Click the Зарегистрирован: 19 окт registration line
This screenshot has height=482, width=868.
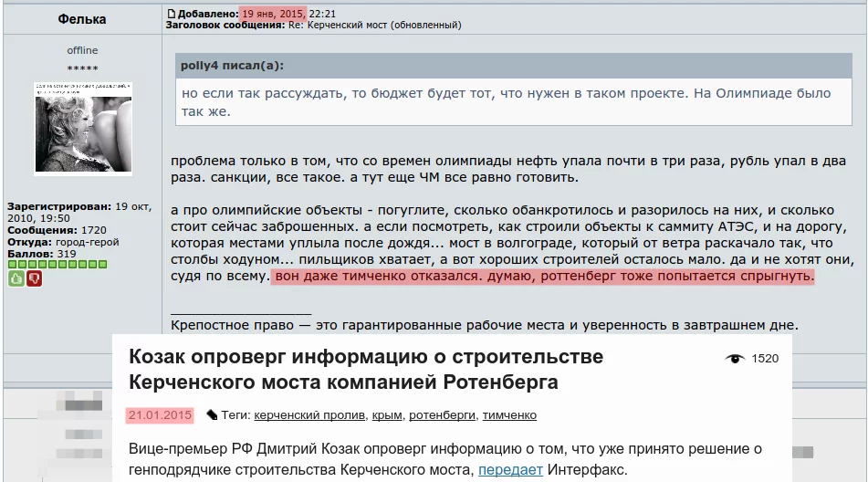coord(79,213)
